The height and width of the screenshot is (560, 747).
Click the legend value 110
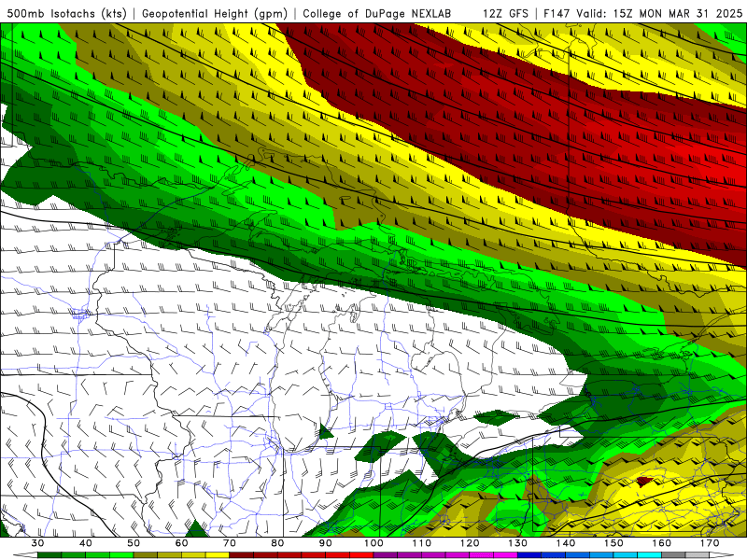point(422,543)
